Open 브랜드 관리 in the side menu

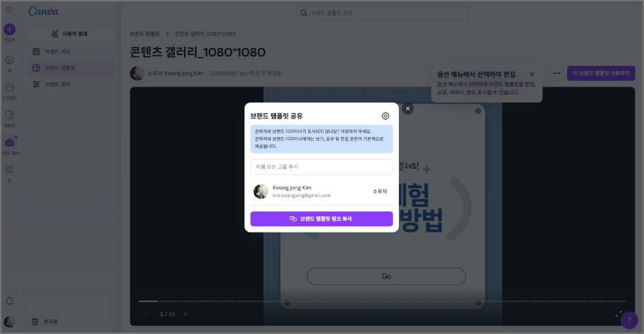coord(72,84)
